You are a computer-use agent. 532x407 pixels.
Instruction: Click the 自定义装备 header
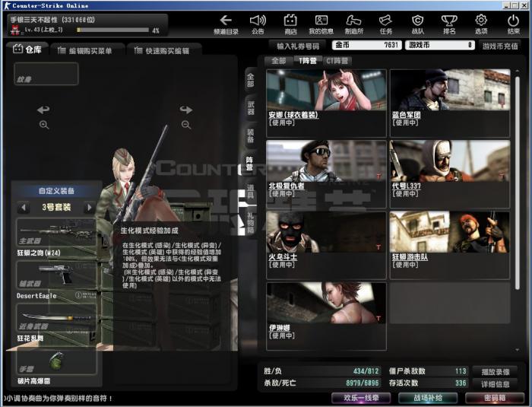(56, 191)
